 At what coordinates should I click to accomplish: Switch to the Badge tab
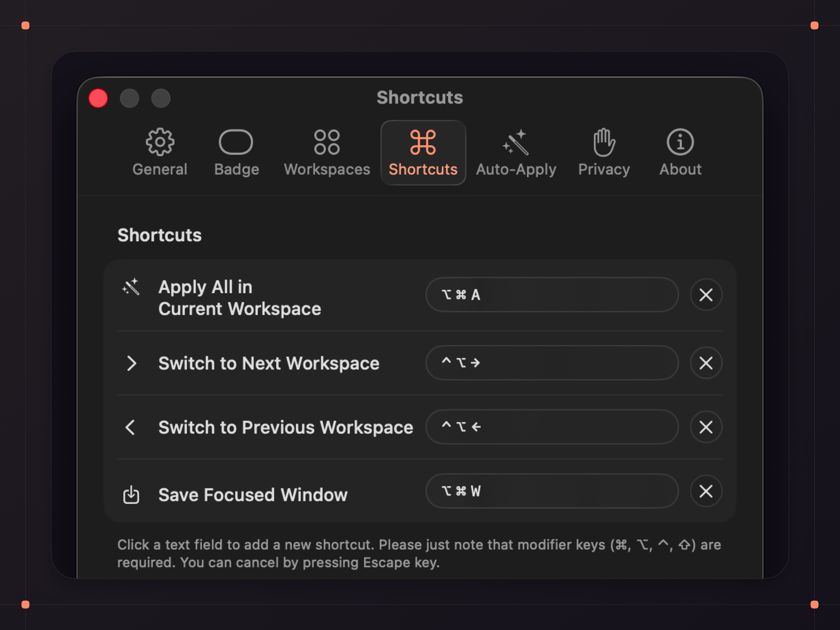pos(236,153)
